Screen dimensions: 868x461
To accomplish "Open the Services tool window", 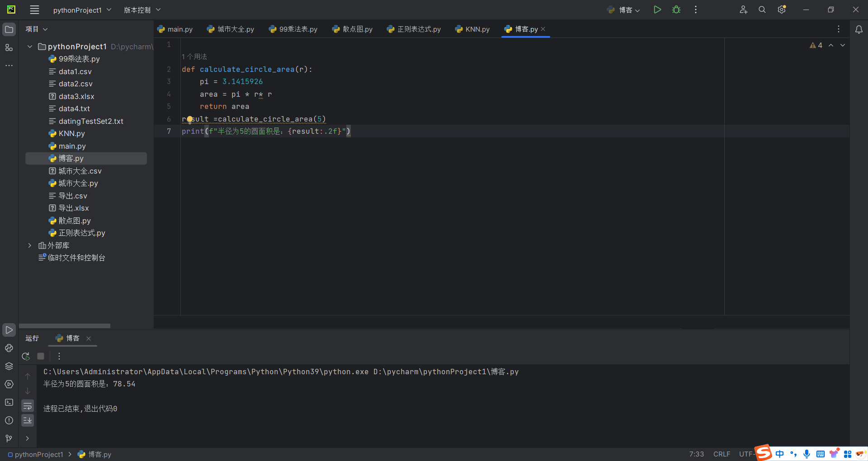I will (x=9, y=384).
